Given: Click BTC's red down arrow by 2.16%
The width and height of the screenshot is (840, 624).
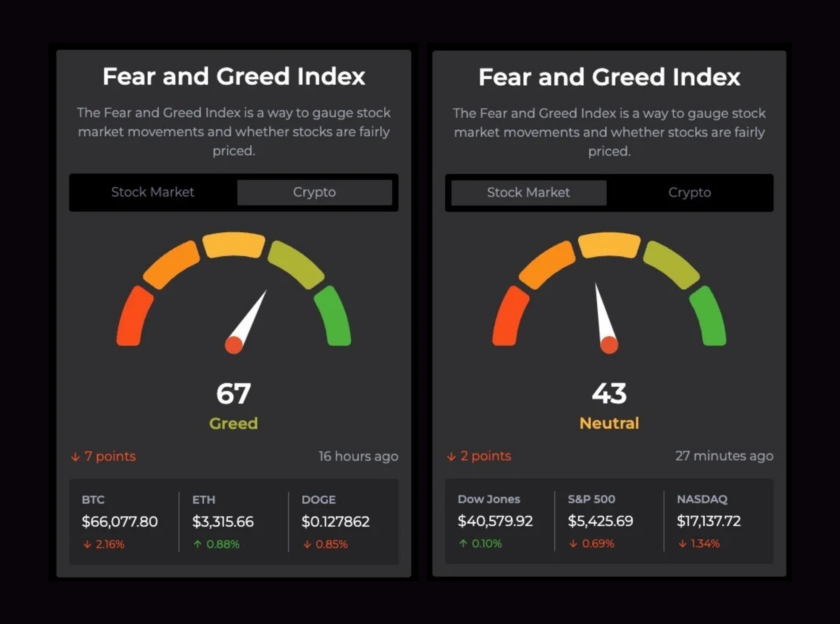Looking at the screenshot, I should pos(87,545).
